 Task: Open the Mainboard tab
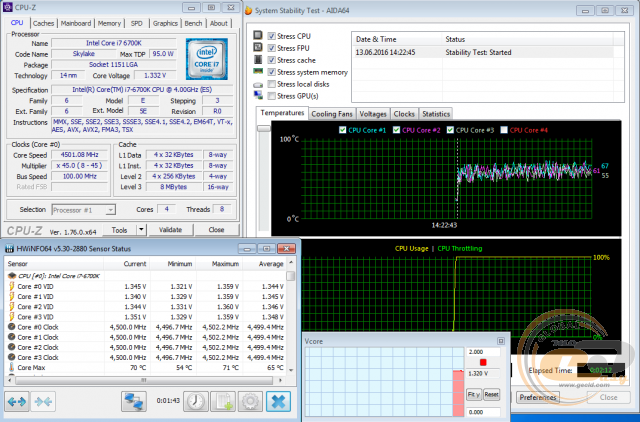(76, 23)
